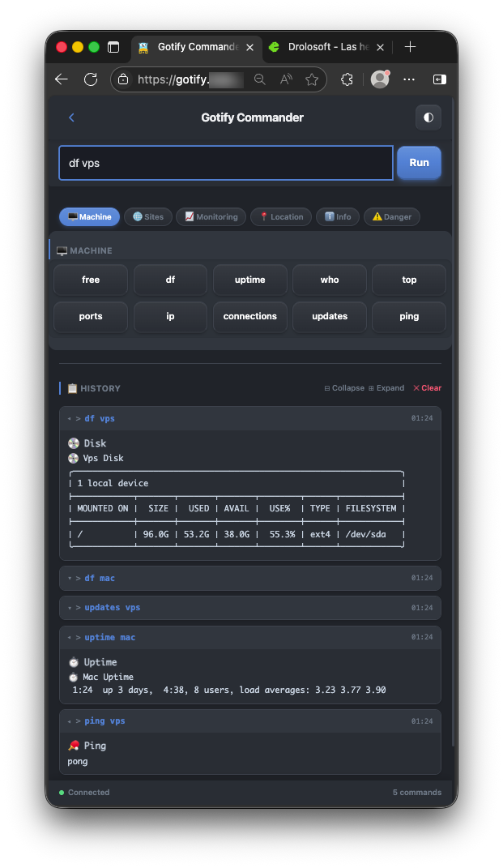Click the 'ping vps' history command text
The image size is (503, 868).
(x=104, y=720)
